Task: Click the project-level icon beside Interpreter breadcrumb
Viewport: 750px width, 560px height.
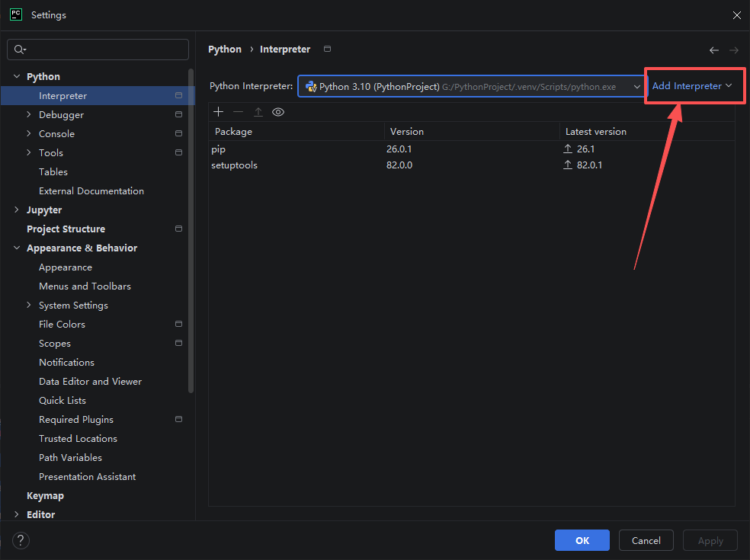Action: pyautogui.click(x=327, y=49)
